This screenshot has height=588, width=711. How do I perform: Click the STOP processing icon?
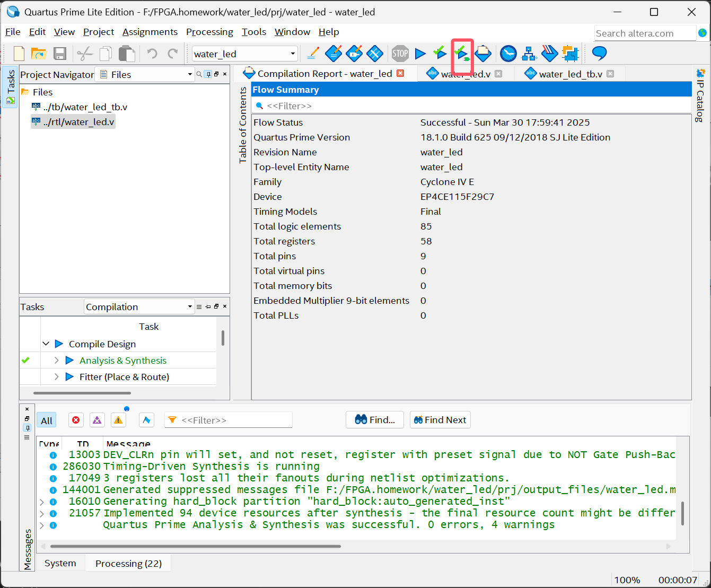click(400, 53)
